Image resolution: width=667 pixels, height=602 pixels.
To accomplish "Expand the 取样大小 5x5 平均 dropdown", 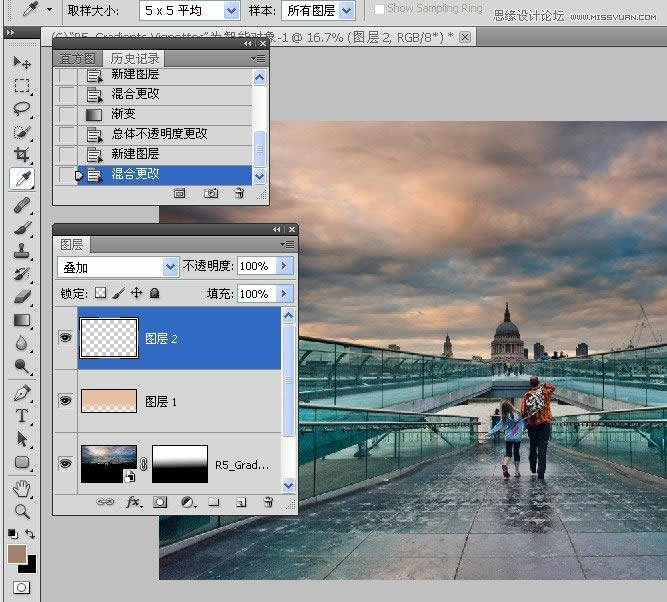I will [231, 11].
